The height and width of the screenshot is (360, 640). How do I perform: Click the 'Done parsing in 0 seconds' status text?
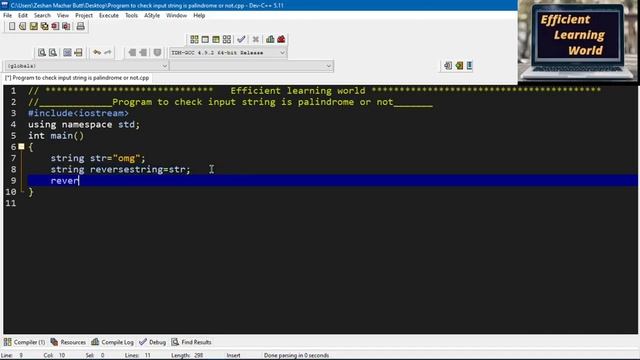click(296, 356)
